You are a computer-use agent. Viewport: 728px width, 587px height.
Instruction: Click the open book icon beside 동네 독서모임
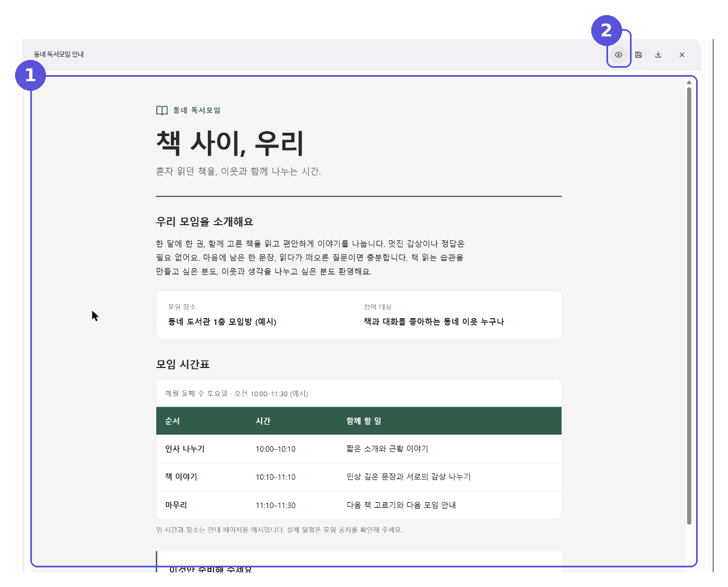tap(162, 110)
